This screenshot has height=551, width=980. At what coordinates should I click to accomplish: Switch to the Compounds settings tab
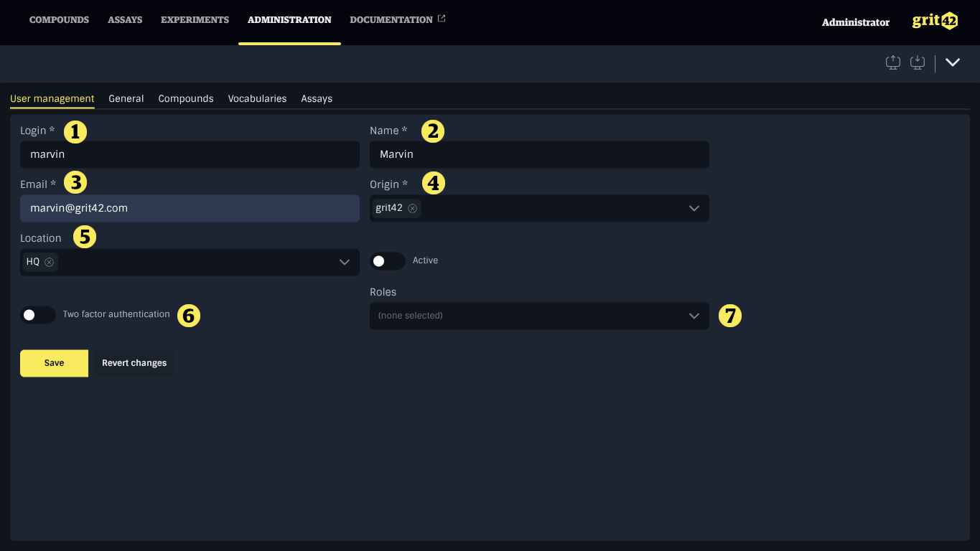coord(186,98)
